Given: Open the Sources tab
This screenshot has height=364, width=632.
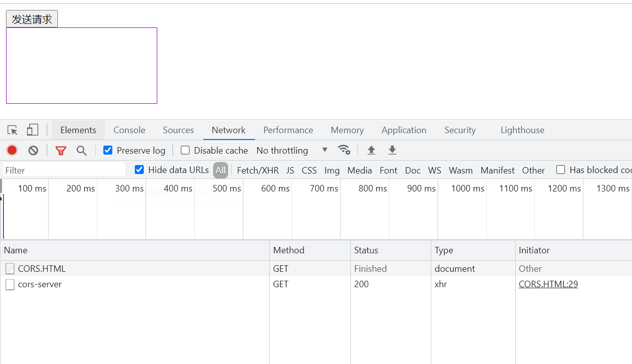Looking at the screenshot, I should pos(178,130).
